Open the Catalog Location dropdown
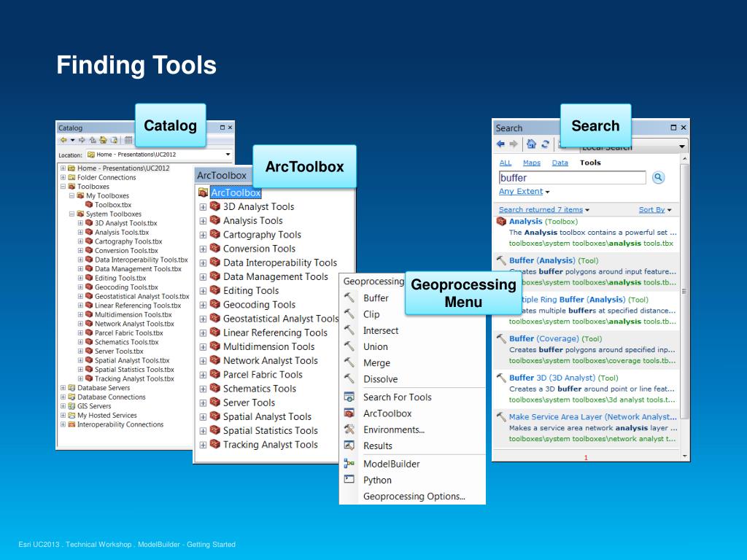Screen dimensions: 747x560 pos(228,155)
